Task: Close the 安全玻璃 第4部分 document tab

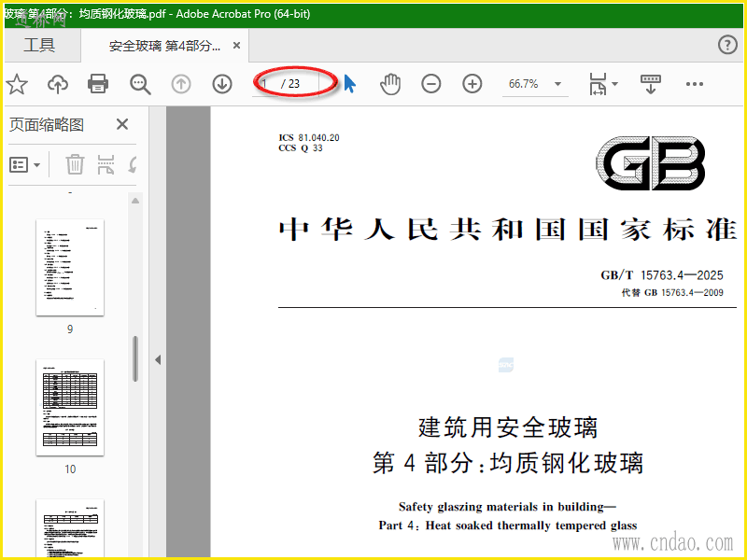Action: pyautogui.click(x=236, y=46)
